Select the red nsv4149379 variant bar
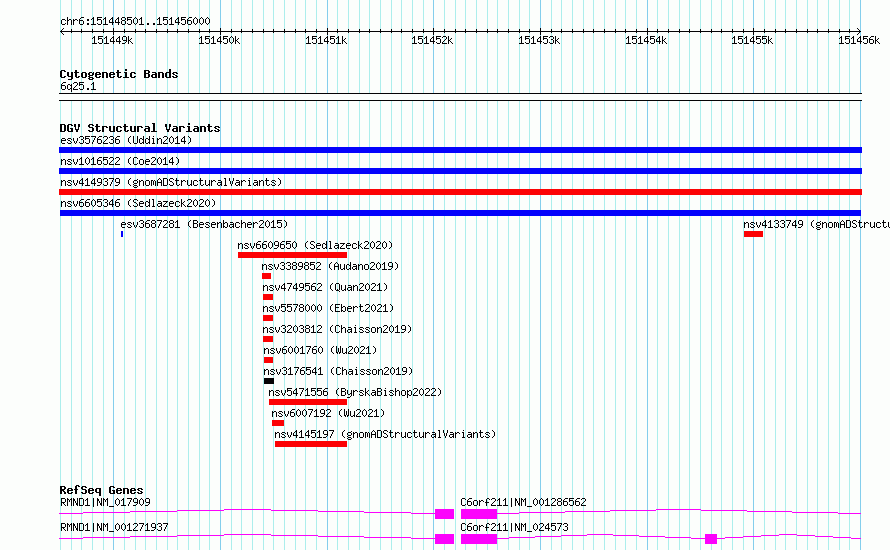 click(x=460, y=192)
